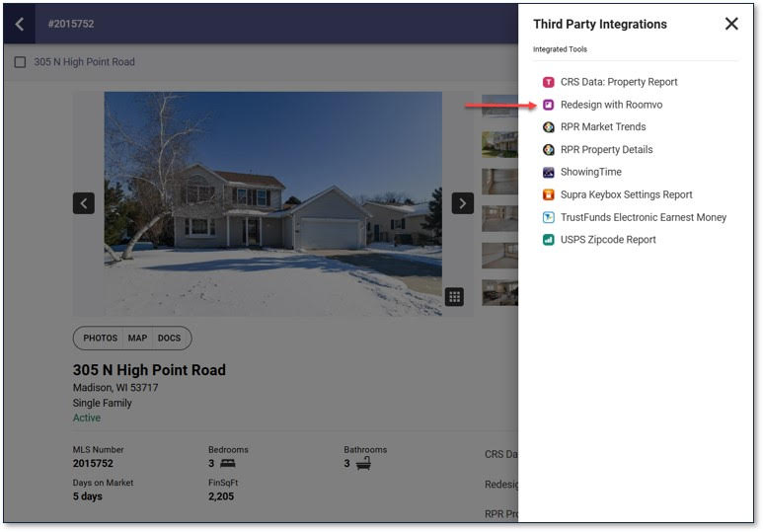Switch to the DOCS tab

click(x=169, y=339)
